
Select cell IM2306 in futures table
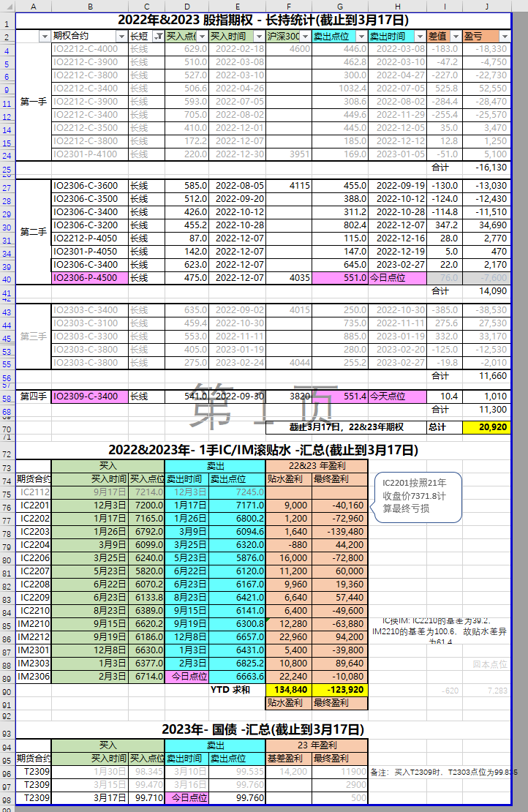coord(34,677)
